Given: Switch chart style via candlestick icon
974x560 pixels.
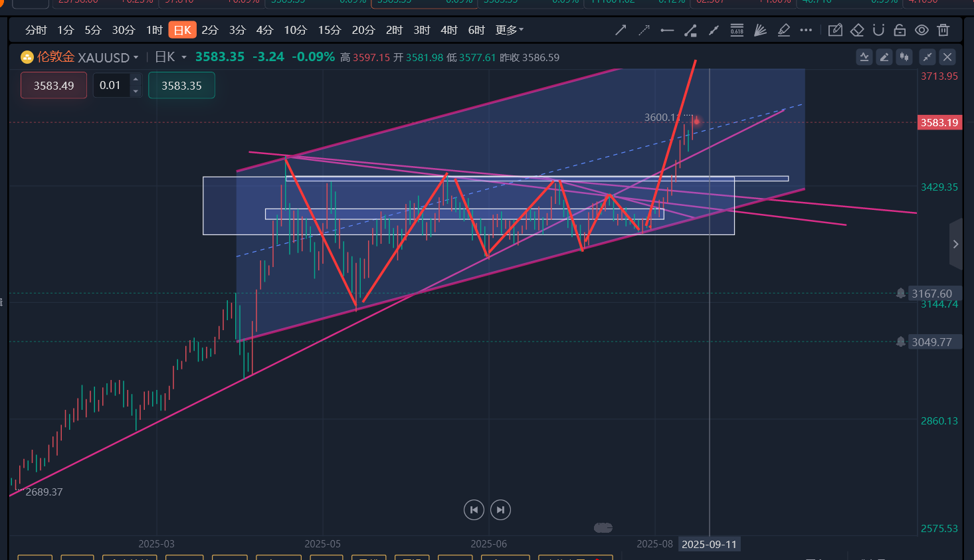Looking at the screenshot, I should point(904,57).
